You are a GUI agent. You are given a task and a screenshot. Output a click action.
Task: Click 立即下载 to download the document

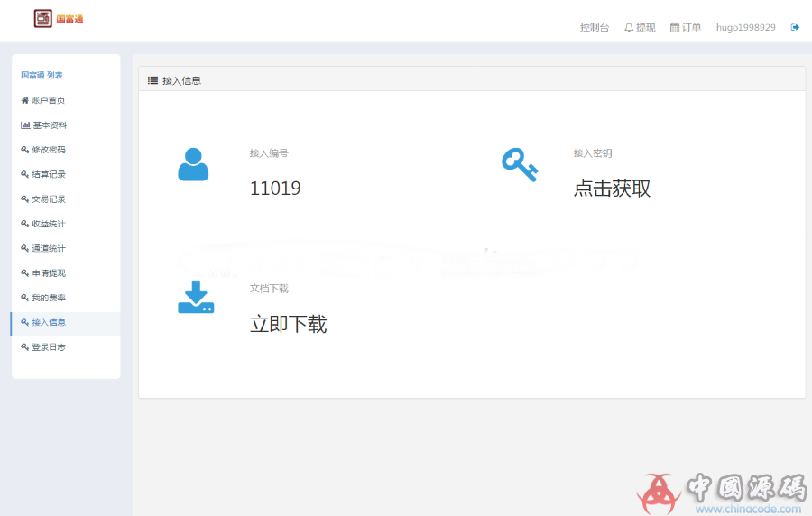[289, 325]
